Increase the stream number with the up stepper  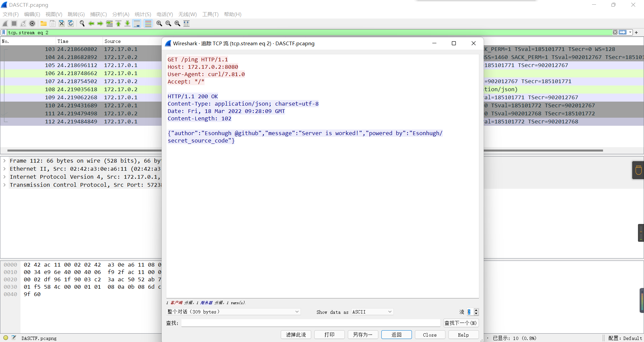[476, 310]
